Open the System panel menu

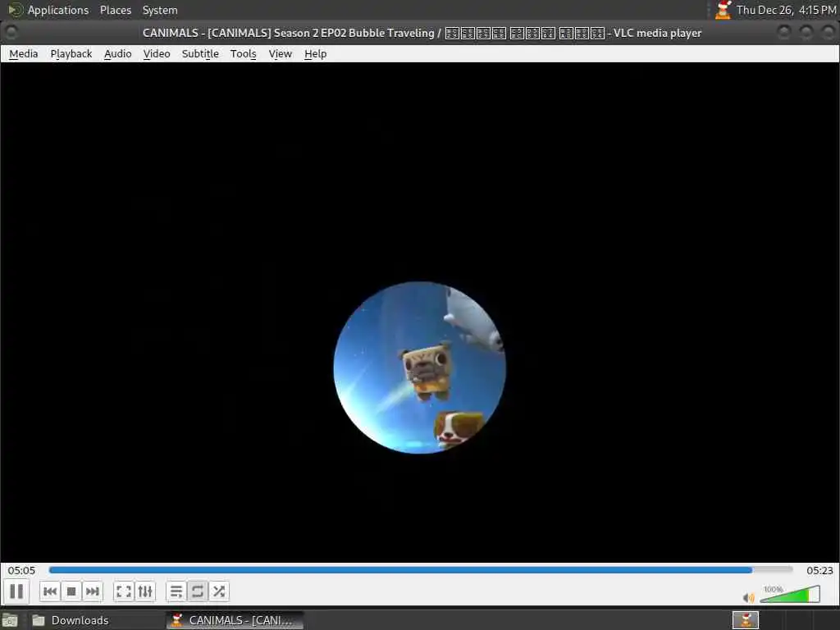coord(160,10)
